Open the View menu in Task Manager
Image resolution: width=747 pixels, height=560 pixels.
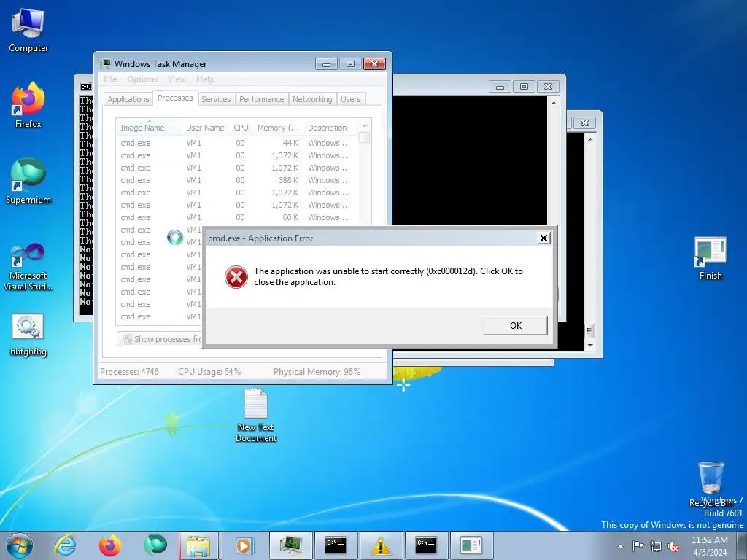(x=177, y=79)
